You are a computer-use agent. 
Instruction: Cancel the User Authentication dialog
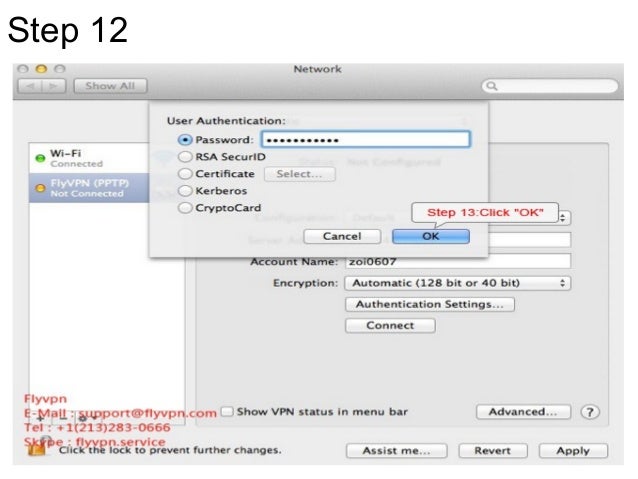342,236
